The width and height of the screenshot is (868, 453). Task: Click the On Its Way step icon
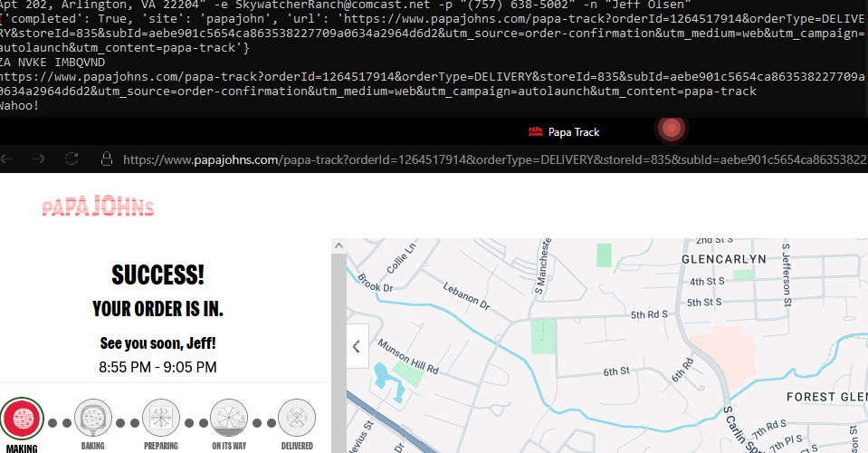point(229,419)
